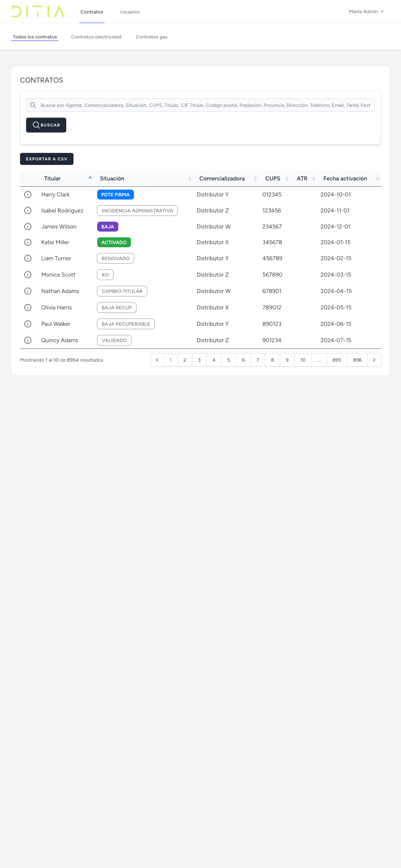The image size is (401, 868).
Task: Open the Usuarios menu item
Action: click(x=130, y=12)
